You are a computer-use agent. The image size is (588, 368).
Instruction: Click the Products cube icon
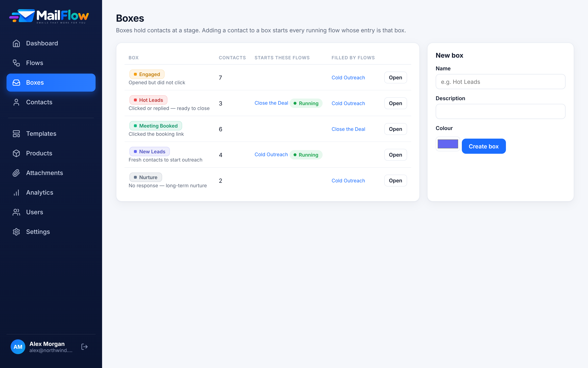click(x=16, y=153)
